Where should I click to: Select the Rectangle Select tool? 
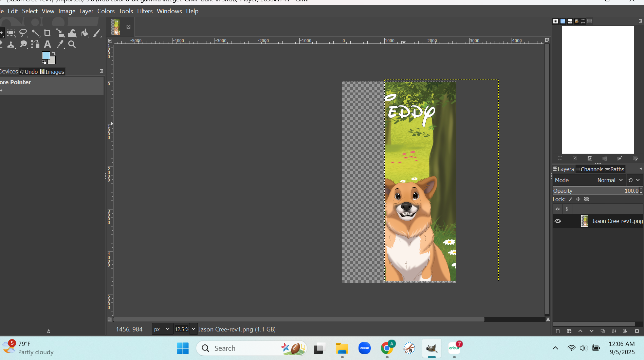(11, 33)
